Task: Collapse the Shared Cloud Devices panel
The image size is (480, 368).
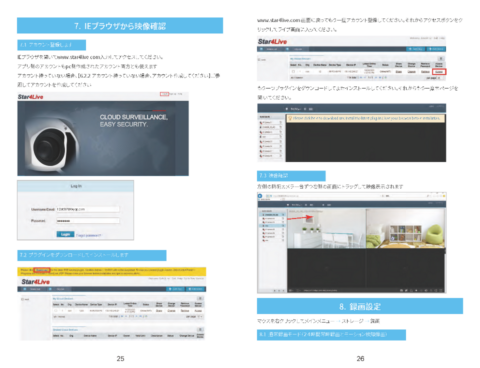Action: 200,329
